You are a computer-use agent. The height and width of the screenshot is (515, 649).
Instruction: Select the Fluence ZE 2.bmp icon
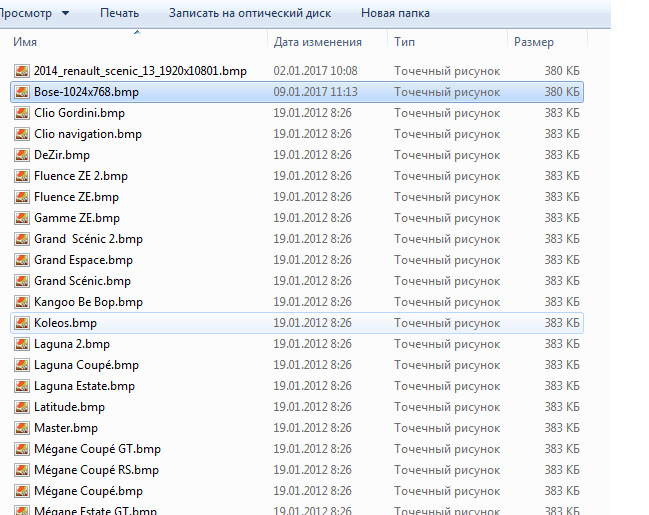click(x=22, y=176)
